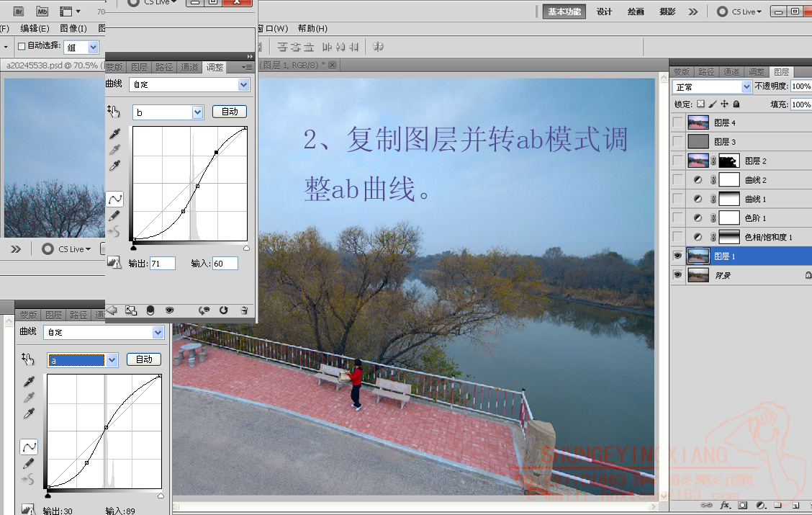The width and height of the screenshot is (812, 515).
Task: Open 编辑(E) menu
Action: [x=35, y=29]
